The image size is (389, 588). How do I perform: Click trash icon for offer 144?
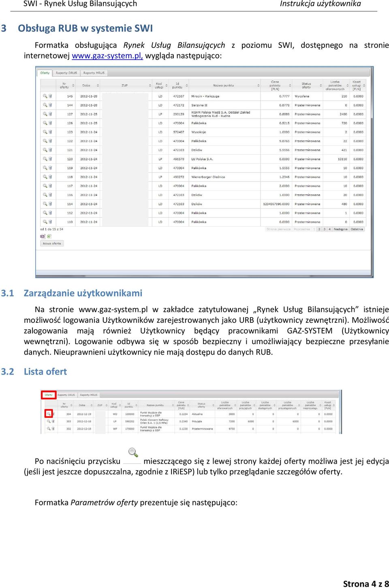click(x=50, y=105)
